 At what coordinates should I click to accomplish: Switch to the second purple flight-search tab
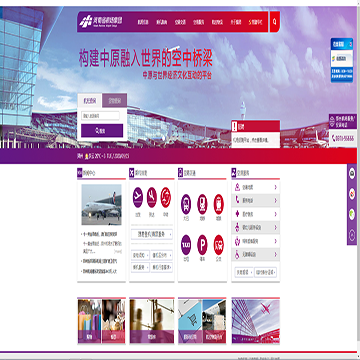point(114,100)
